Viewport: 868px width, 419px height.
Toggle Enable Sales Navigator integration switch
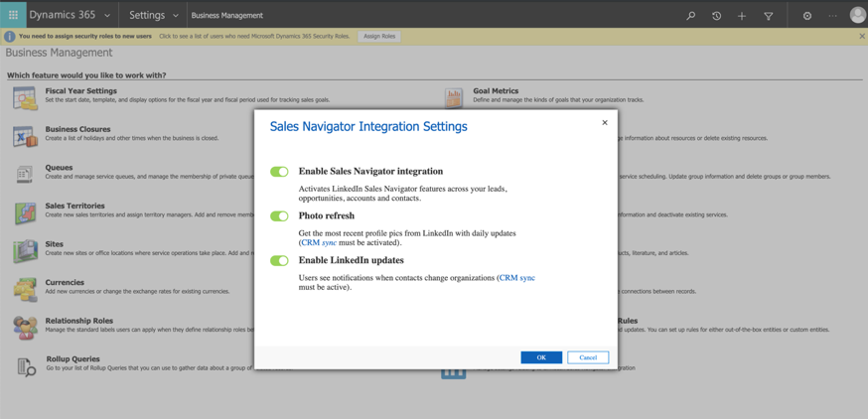(279, 172)
